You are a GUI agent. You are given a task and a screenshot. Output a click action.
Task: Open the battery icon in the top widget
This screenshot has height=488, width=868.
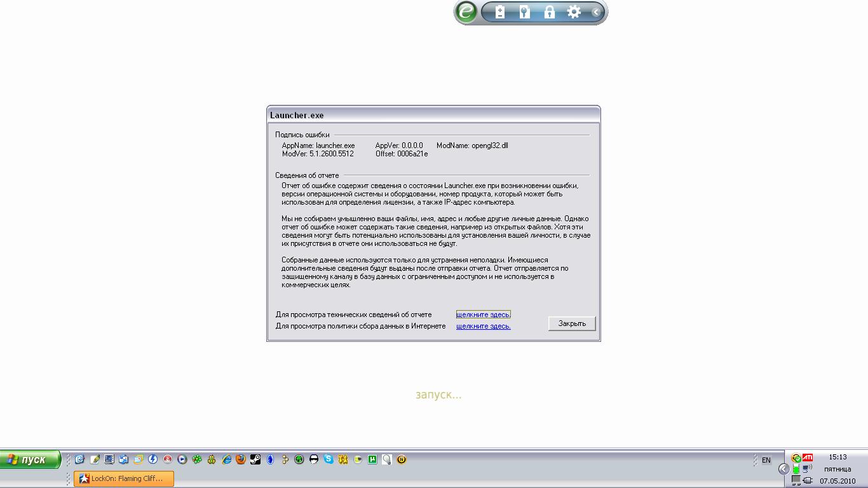point(500,12)
